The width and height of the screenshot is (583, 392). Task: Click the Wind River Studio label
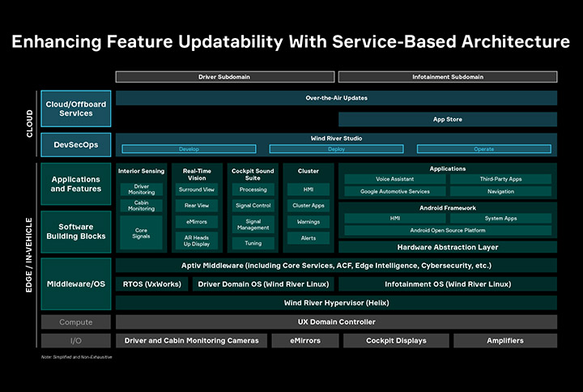pos(337,138)
